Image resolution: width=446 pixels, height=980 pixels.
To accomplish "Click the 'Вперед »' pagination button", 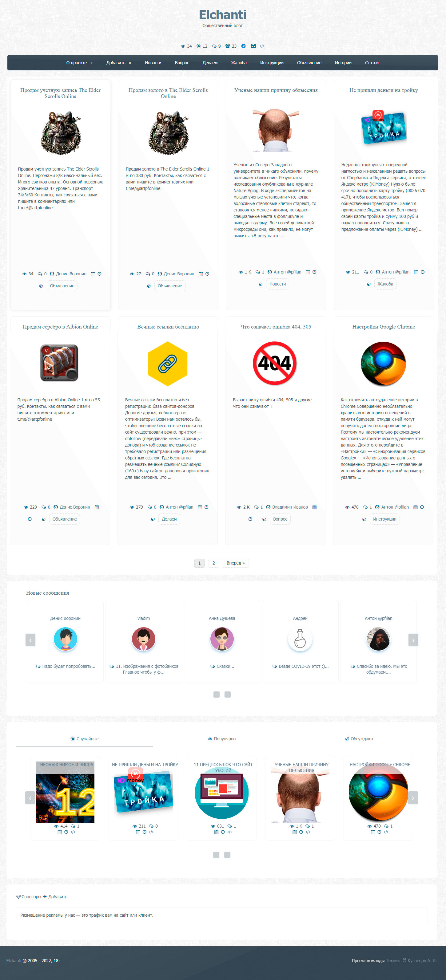I will pyautogui.click(x=236, y=563).
